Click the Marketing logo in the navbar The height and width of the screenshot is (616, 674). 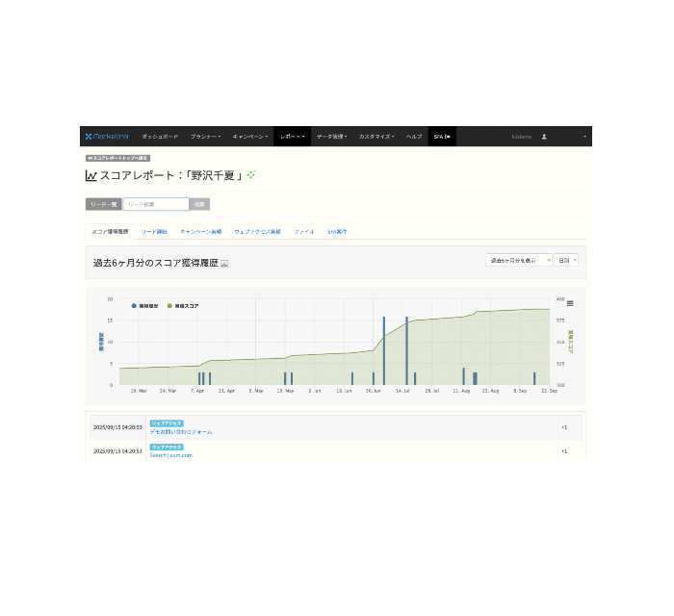tap(107, 137)
